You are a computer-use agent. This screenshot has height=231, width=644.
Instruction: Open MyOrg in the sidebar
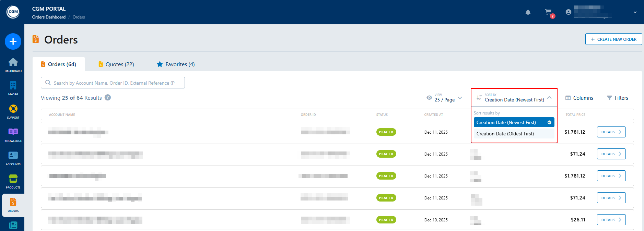(13, 88)
